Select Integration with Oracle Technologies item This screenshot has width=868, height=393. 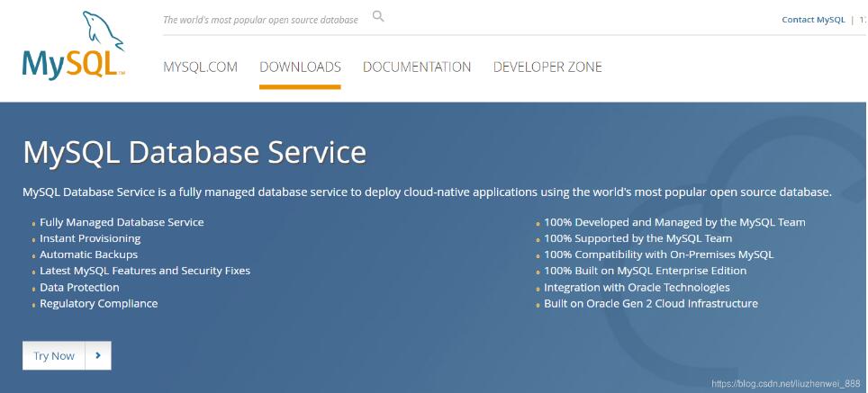pyautogui.click(x=637, y=288)
